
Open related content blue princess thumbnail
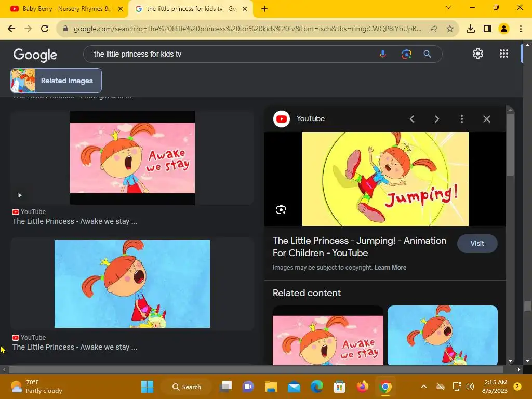[x=443, y=336]
